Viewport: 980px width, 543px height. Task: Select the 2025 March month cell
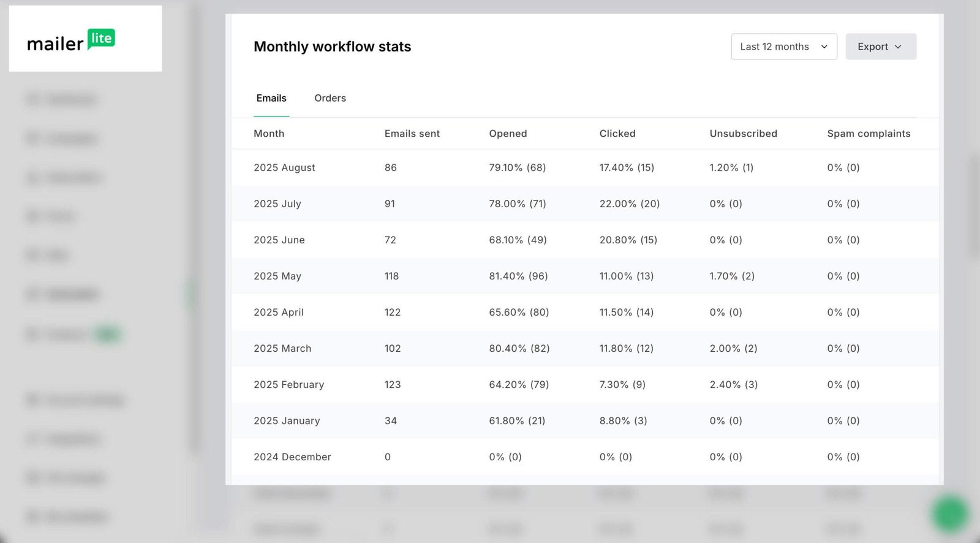282,348
